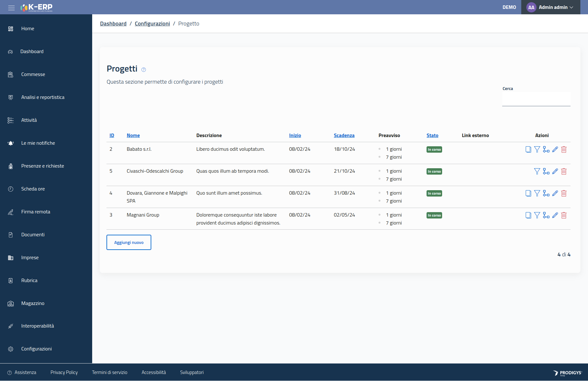Click trash icon for Magnani Group
This screenshot has width=588, height=381.
pos(564,215)
